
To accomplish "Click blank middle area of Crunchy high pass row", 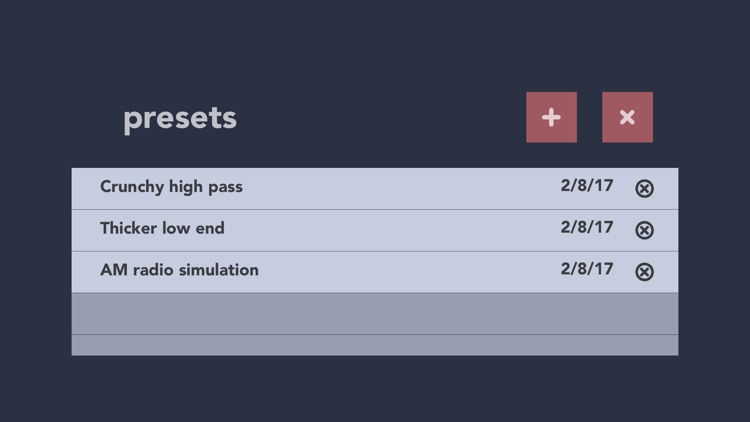I will click(402, 189).
